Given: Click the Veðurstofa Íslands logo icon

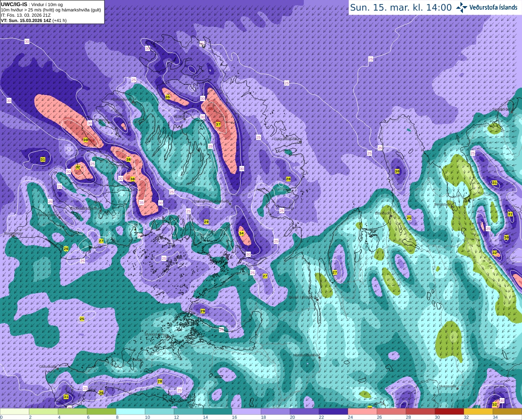Looking at the screenshot, I should tap(462, 7).
